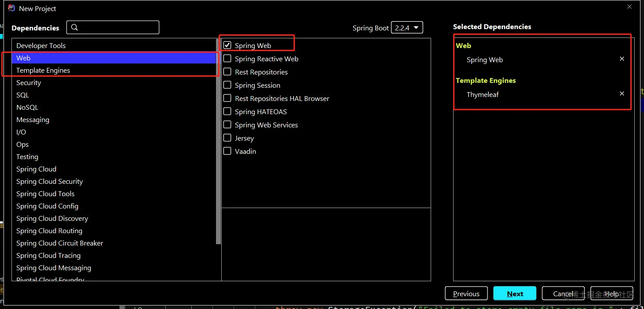
Task: Open the Spring Boot version dropdown
Action: coord(407,28)
